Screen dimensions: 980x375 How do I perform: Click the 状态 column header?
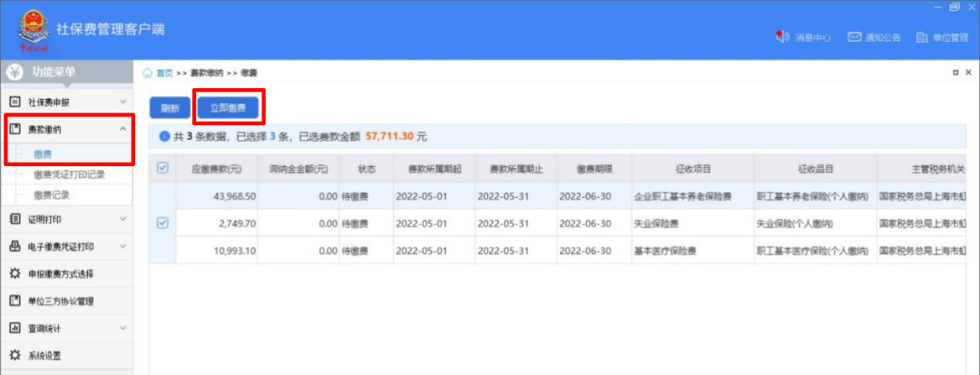[x=367, y=169]
